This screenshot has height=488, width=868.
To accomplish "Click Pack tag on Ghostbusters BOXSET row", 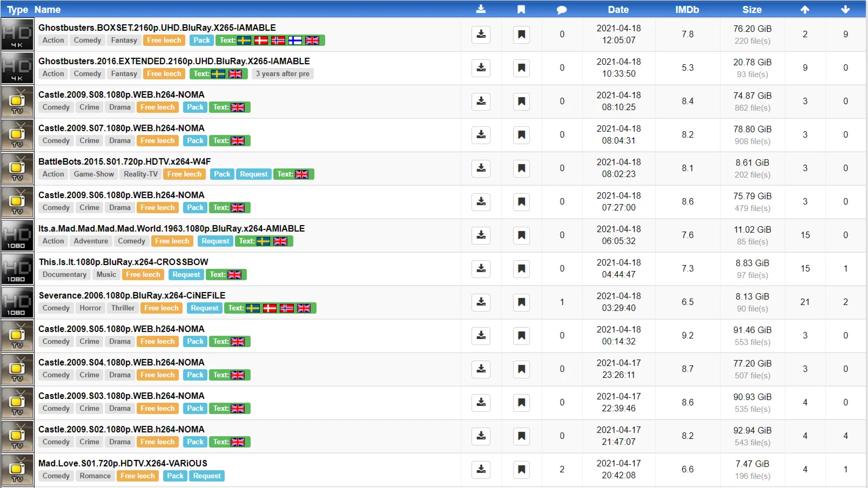I will 201,40.
